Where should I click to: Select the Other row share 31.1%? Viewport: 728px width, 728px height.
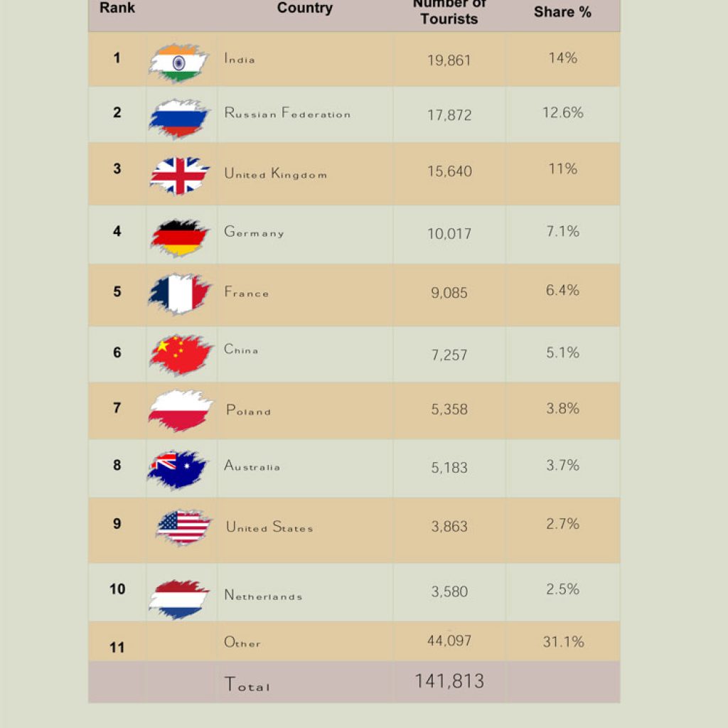[563, 642]
